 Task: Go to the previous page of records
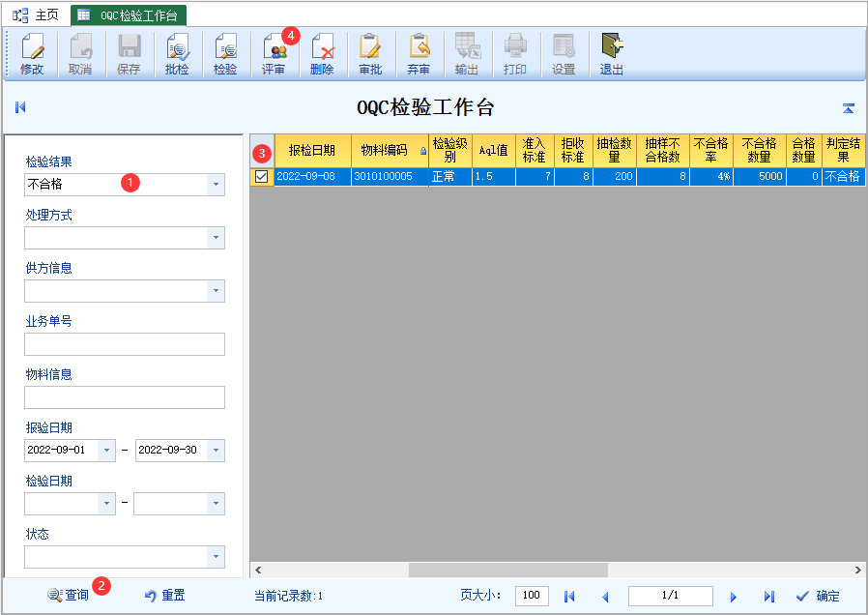click(x=605, y=597)
